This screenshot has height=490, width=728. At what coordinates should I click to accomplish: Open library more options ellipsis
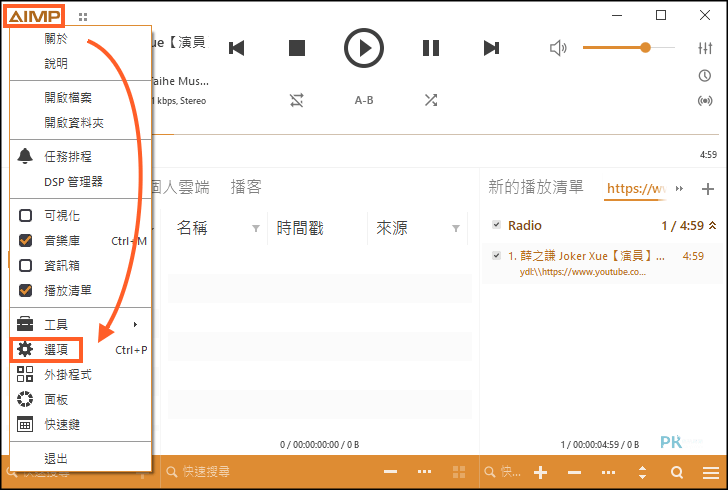pyautogui.click(x=424, y=472)
